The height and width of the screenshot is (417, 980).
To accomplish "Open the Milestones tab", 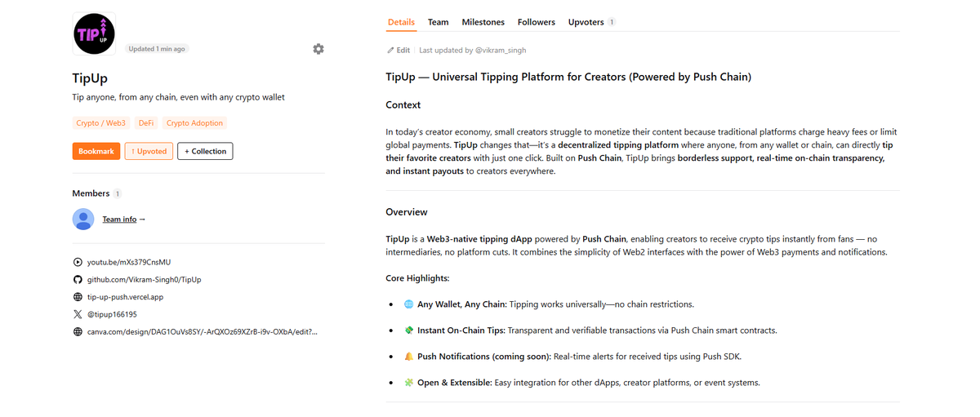I will coord(483,22).
